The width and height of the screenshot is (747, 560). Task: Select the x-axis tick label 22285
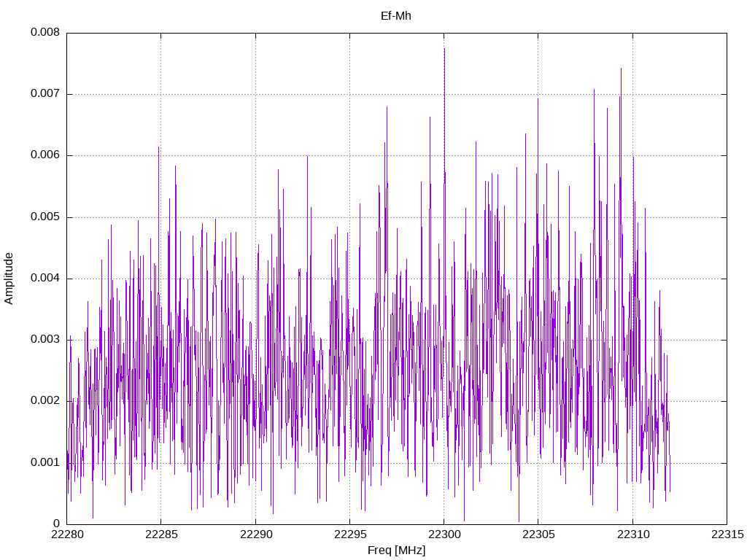(161, 534)
